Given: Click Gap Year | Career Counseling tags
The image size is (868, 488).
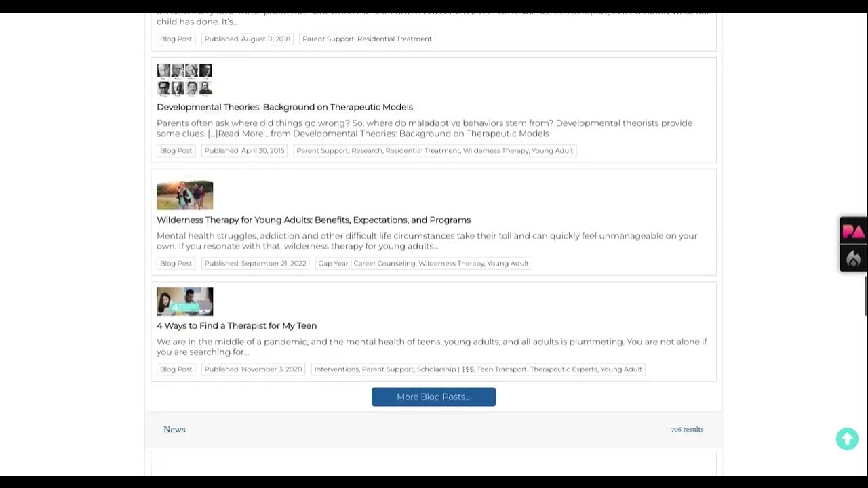Looking at the screenshot, I should pos(423,263).
